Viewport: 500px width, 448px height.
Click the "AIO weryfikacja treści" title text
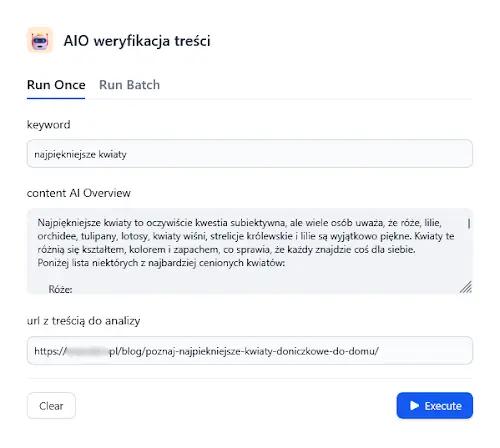[x=137, y=41]
